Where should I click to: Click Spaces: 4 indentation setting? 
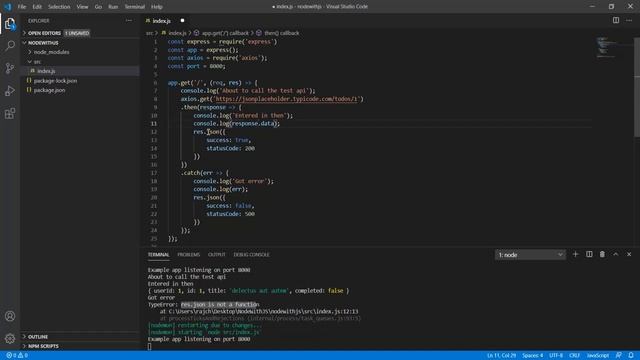point(533,356)
